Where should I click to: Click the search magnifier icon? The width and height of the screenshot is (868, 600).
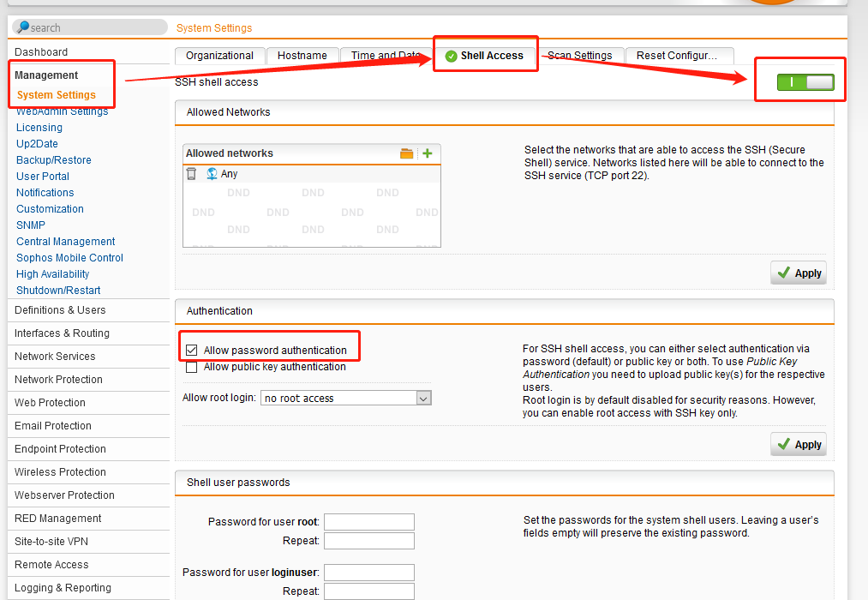coord(22,27)
